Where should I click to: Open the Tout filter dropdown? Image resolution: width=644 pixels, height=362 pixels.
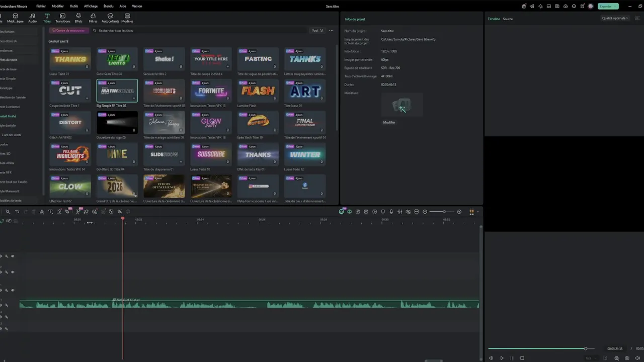point(317,31)
